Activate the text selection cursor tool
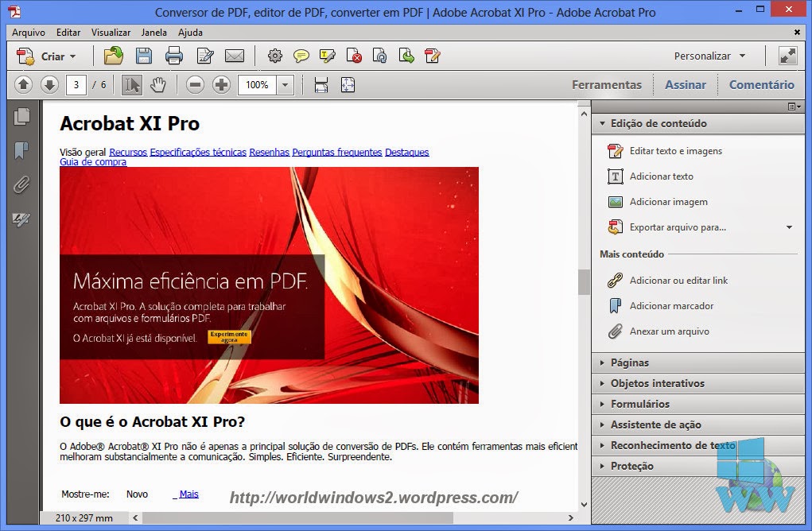Viewport: 812px width, 531px height. point(131,85)
